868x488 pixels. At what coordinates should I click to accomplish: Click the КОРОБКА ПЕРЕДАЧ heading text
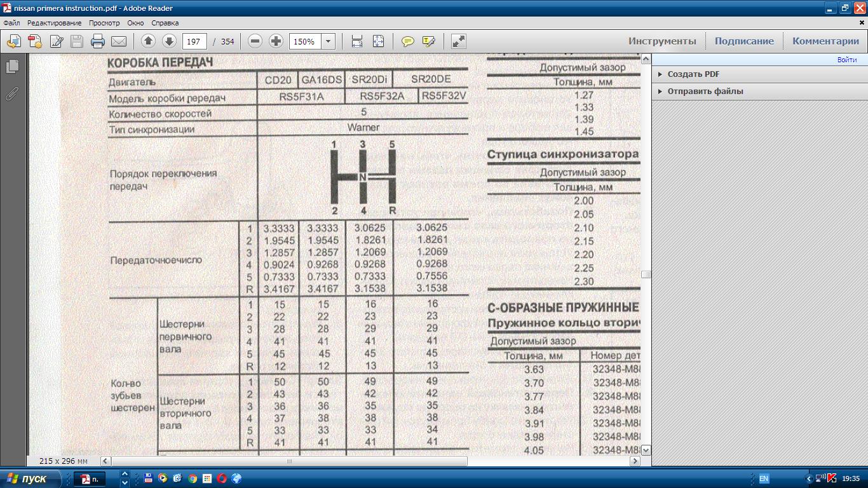point(159,62)
